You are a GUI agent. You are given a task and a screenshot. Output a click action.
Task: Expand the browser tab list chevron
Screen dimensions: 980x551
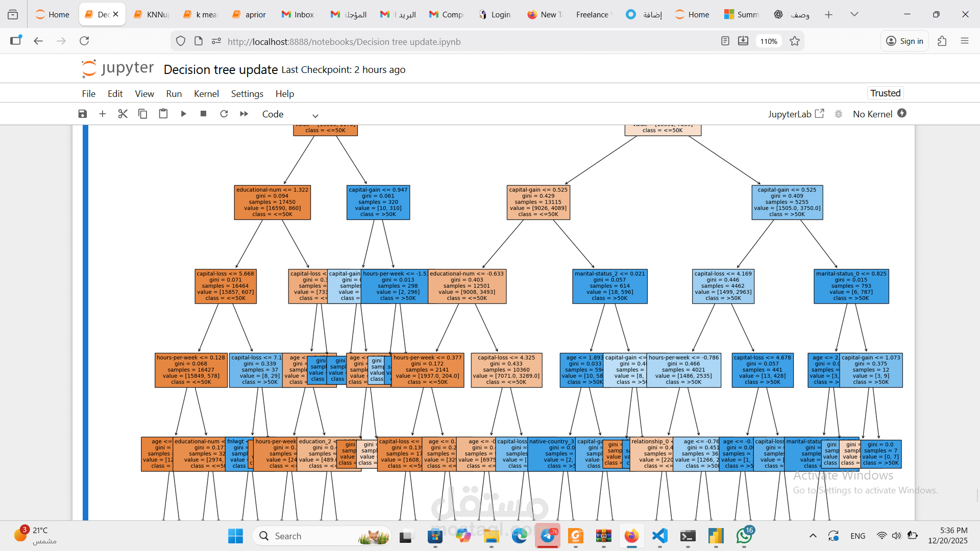(x=854, y=14)
